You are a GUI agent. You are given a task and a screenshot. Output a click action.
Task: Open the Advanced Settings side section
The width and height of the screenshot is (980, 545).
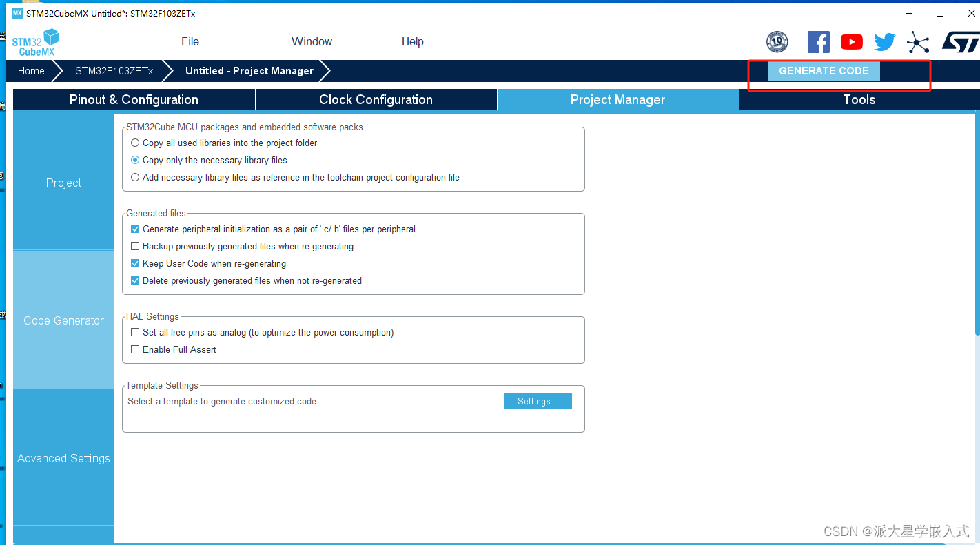(63, 458)
